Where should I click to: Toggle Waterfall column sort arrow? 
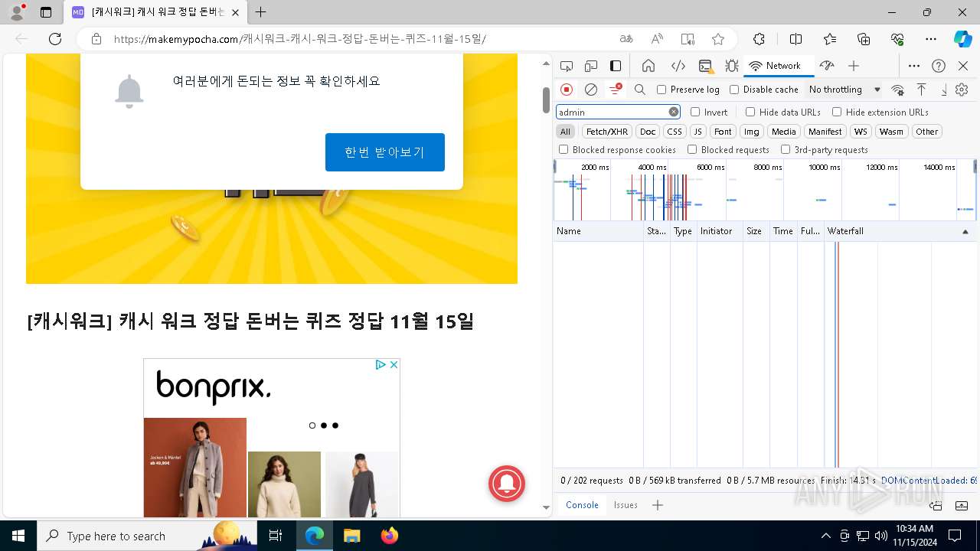(965, 231)
